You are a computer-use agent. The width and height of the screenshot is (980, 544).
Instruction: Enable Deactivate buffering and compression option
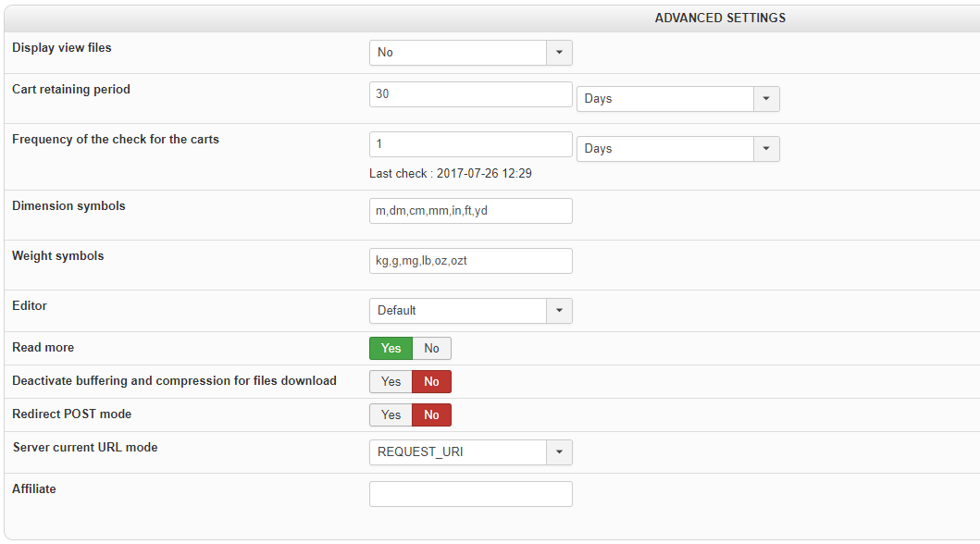tap(391, 381)
